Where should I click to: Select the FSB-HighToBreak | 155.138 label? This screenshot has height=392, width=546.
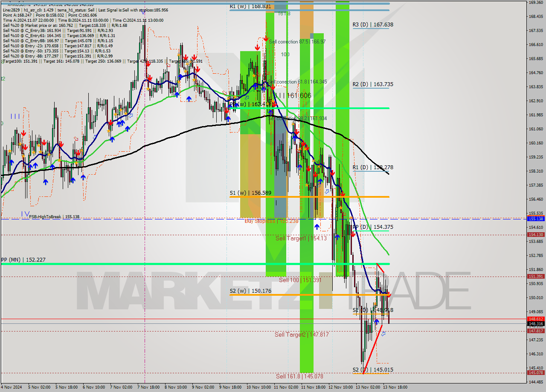54,216
